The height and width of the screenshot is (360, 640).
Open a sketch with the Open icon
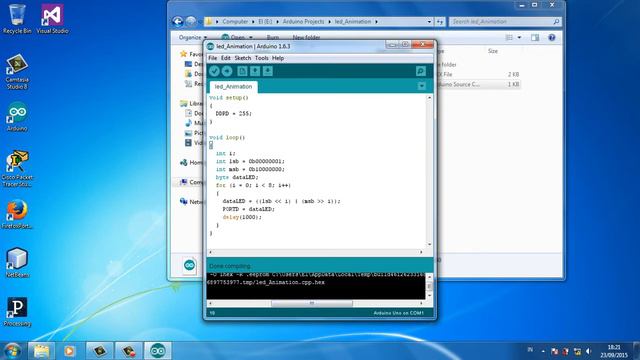point(255,71)
